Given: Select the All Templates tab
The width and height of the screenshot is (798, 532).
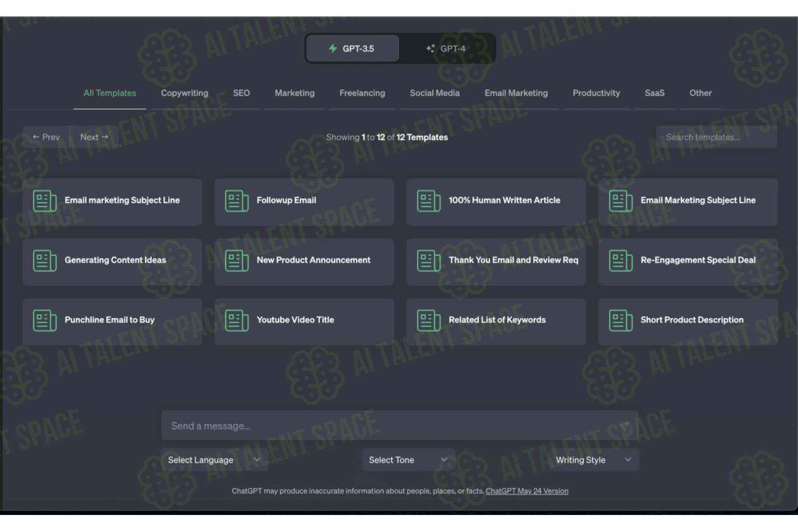Looking at the screenshot, I should pos(110,93).
